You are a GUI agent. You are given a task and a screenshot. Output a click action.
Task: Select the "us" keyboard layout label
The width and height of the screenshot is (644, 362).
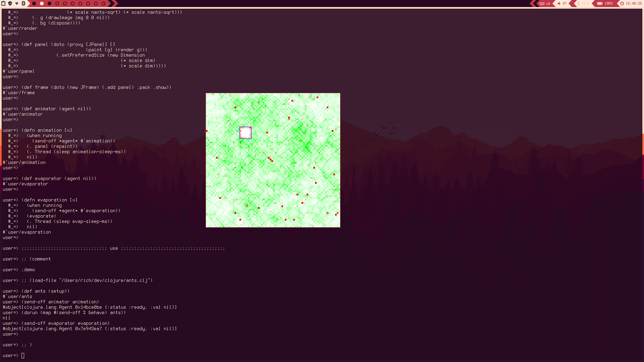pos(548,3)
